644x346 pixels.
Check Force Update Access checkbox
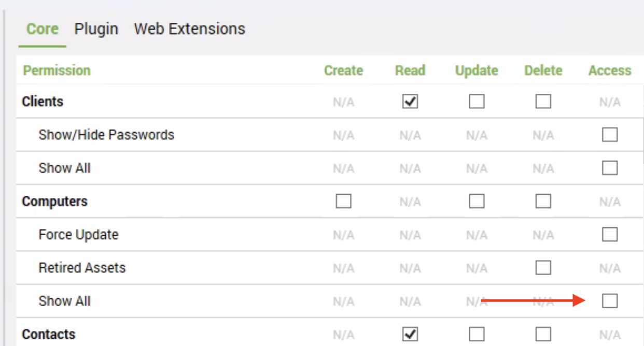click(610, 235)
